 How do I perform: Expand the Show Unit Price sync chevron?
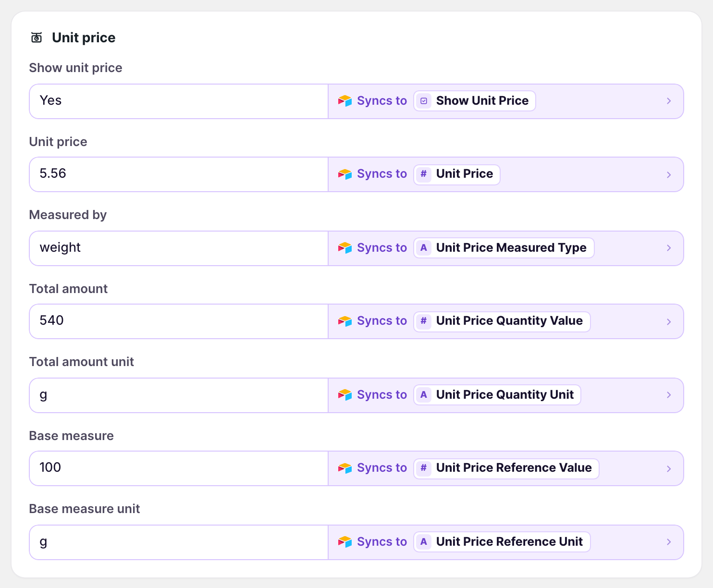(x=669, y=101)
